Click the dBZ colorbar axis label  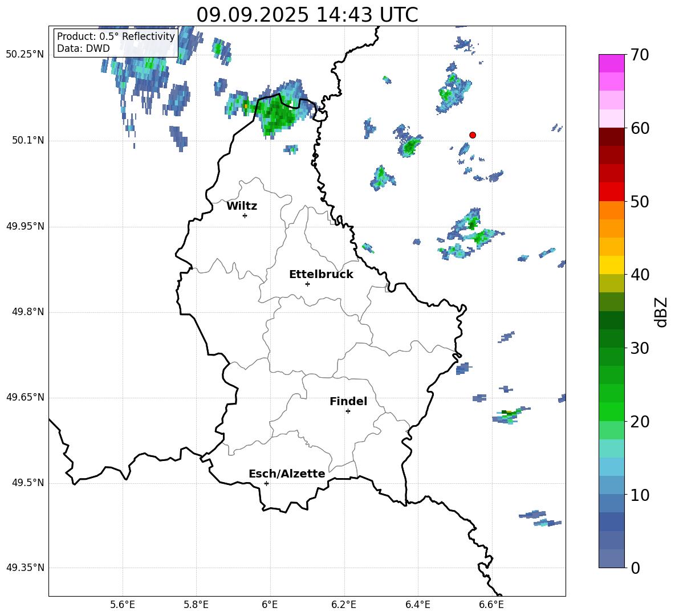tap(661, 312)
